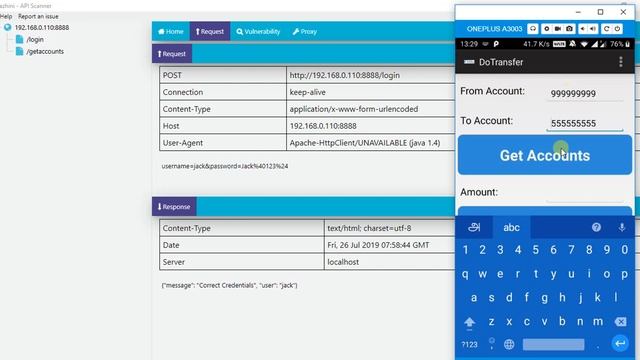Tap the backspace key on keyboard
The image size is (640, 360).
[x=620, y=322]
